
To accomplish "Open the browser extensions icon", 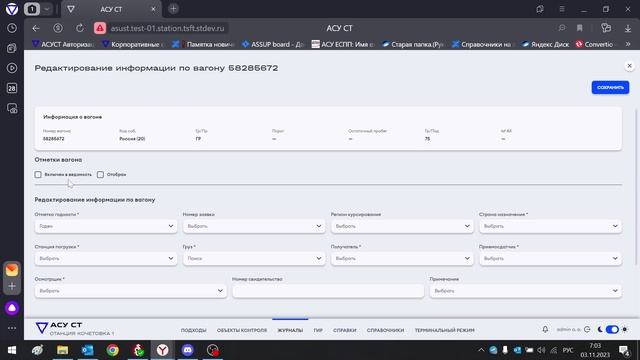I will pos(606,28).
